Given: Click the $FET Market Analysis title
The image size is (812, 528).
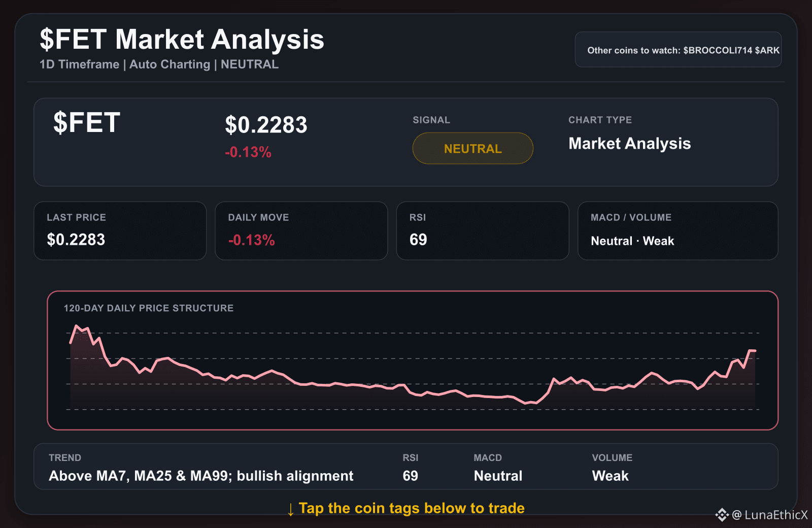Looking at the screenshot, I should 182,39.
